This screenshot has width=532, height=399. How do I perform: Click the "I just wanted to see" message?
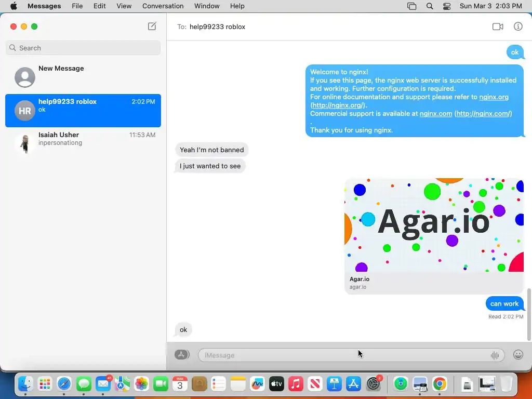click(210, 166)
